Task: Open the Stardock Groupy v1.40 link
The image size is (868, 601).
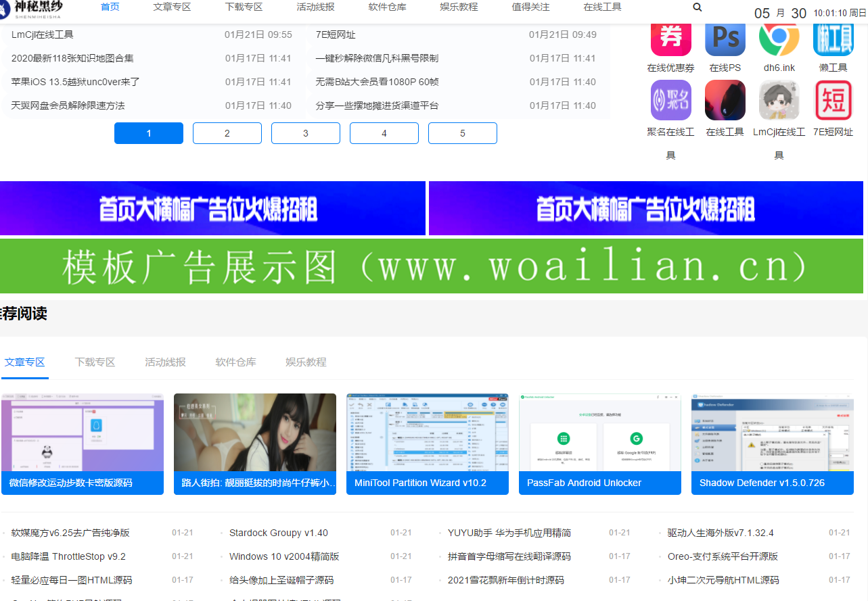Action: (279, 533)
